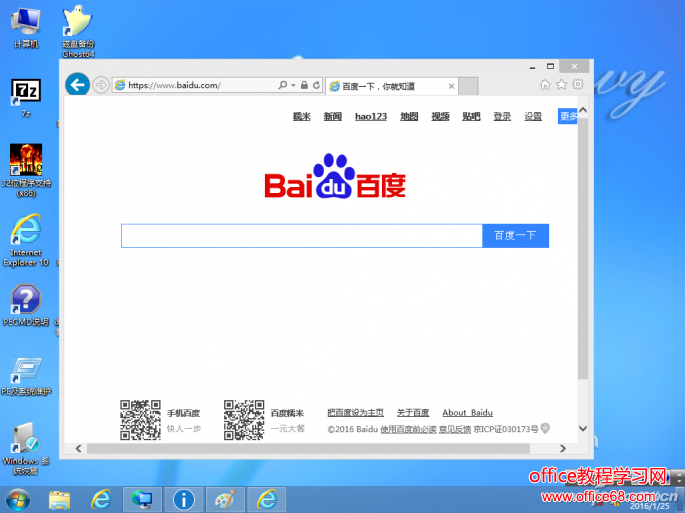Image resolution: width=685 pixels, height=513 pixels.
Task: Open the hao123 link
Action: [371, 116]
